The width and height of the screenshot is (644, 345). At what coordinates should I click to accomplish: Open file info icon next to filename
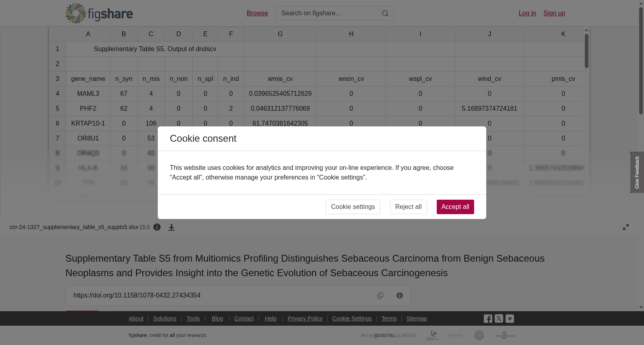coord(157,227)
